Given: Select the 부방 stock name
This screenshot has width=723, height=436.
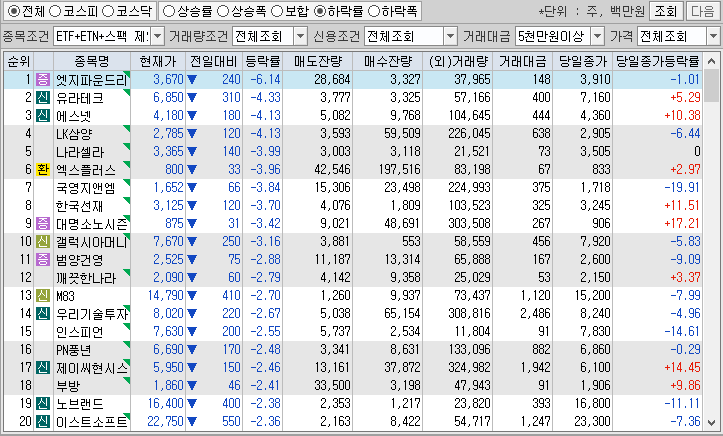Looking at the screenshot, I should [x=68, y=385].
